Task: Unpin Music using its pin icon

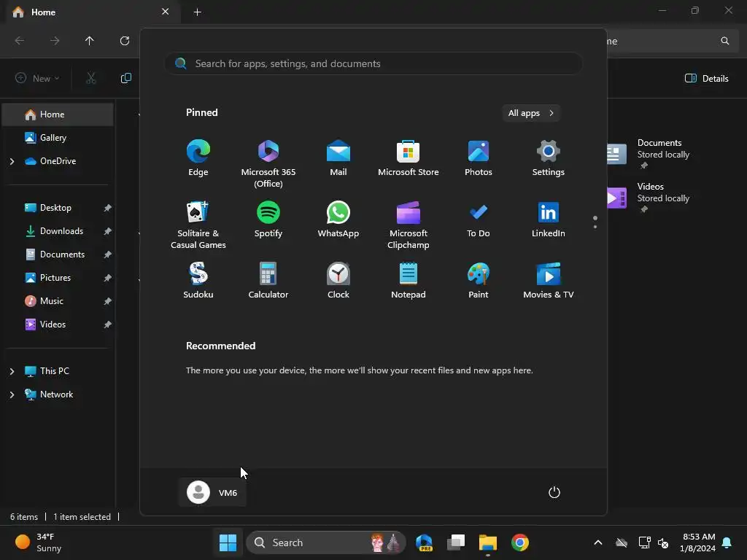Action: click(x=108, y=301)
